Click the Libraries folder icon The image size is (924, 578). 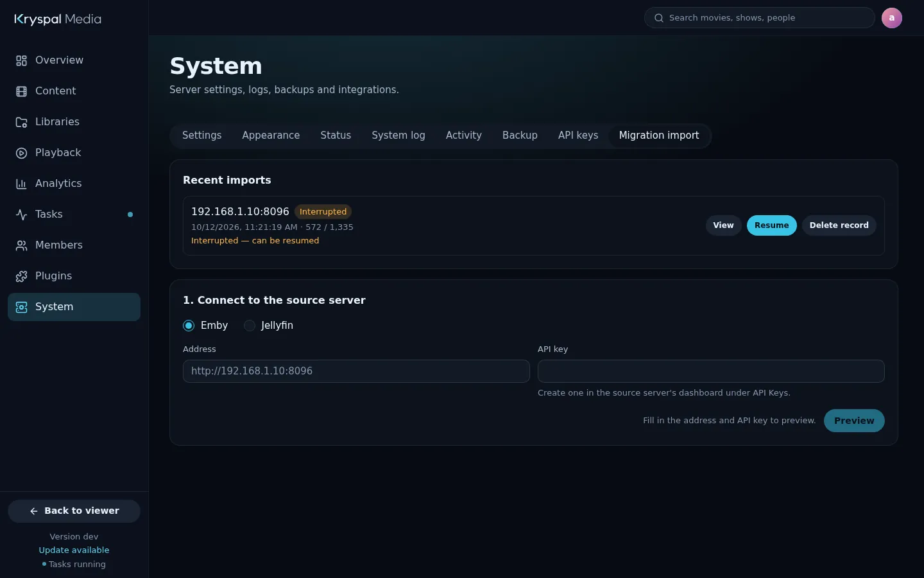tap(21, 122)
